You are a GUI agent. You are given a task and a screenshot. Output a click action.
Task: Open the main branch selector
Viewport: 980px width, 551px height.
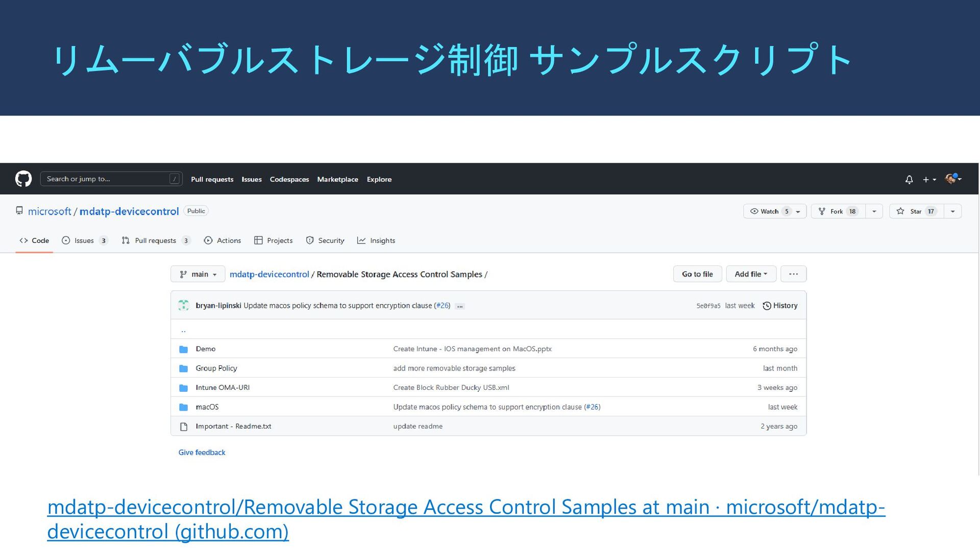click(x=198, y=274)
